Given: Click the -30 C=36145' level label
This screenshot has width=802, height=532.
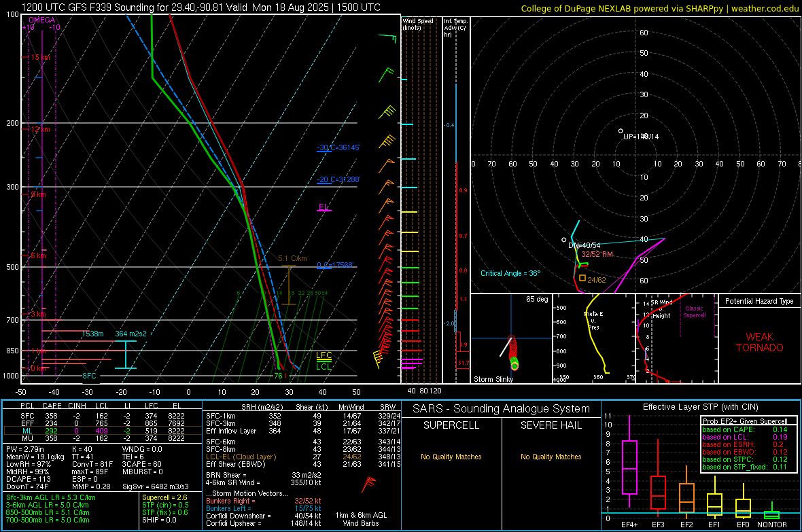Looking at the screenshot, I should (338, 147).
